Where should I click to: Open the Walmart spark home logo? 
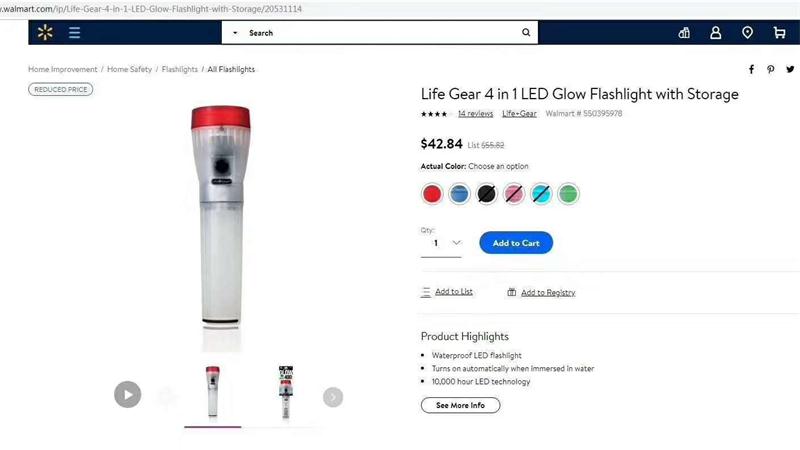[x=45, y=33]
